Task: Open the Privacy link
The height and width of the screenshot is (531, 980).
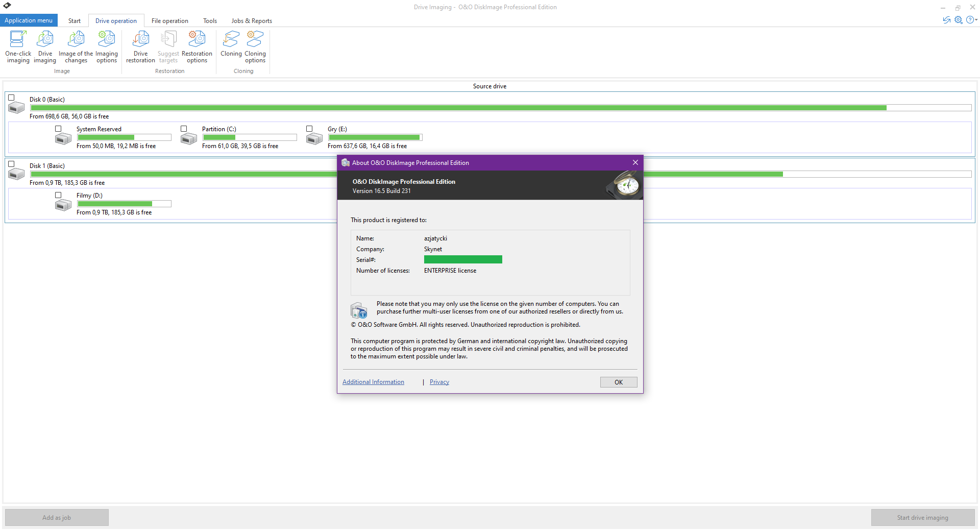Action: 439,382
